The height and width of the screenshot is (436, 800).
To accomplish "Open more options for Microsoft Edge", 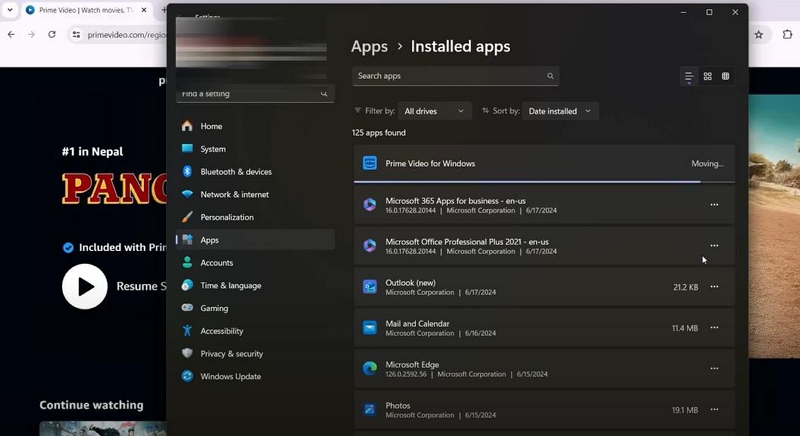I will [x=714, y=368].
